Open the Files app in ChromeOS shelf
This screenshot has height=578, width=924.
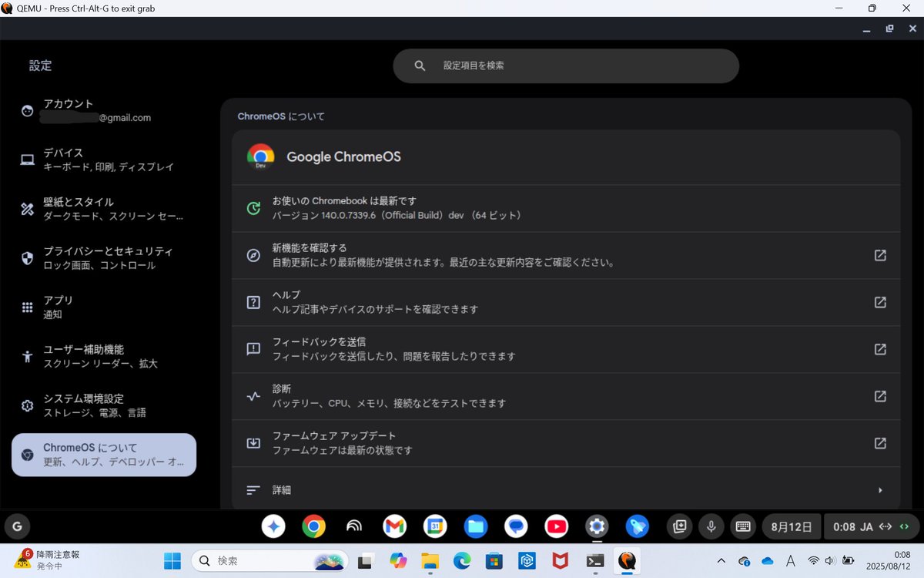coord(476,526)
